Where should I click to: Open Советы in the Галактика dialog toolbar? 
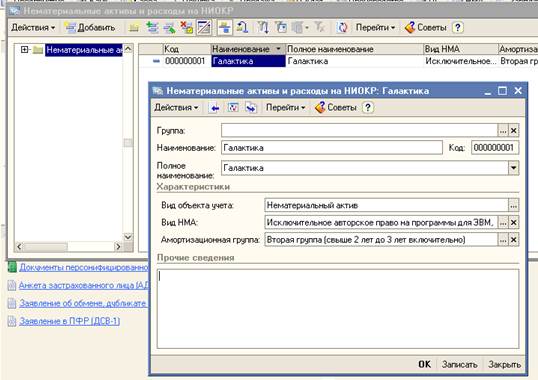336,108
